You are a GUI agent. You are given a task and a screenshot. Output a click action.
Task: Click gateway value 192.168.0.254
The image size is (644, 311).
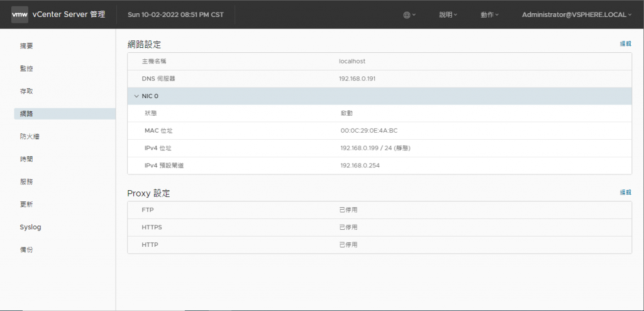(x=360, y=166)
